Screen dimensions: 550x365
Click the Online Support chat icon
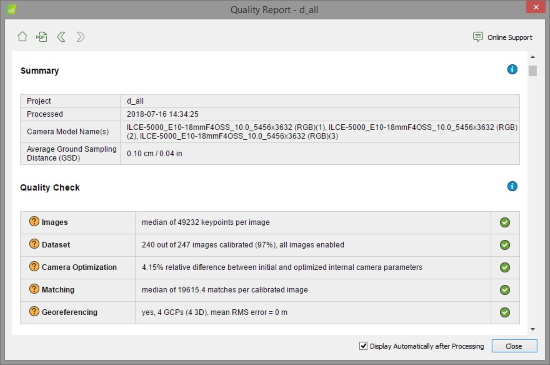coord(478,37)
